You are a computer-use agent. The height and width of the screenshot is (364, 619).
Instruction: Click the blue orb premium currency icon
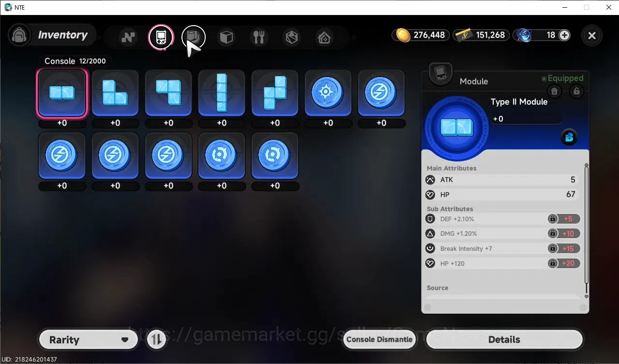pyautogui.click(x=524, y=35)
